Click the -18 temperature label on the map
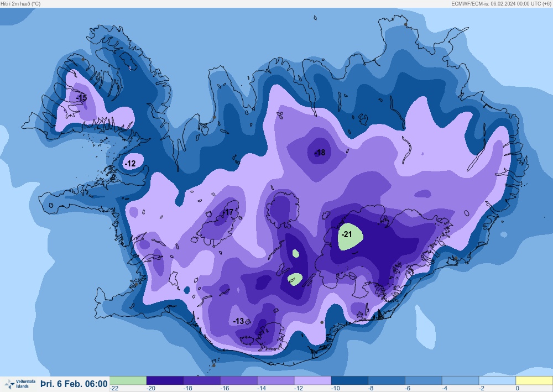 coord(320,153)
